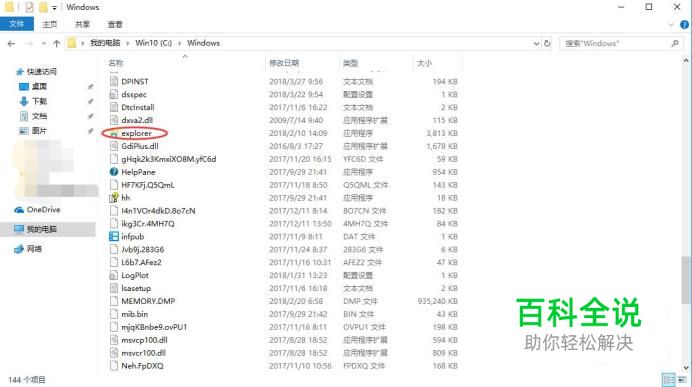Image resolution: width=692 pixels, height=387 pixels.
Task: Click the scrollbar down arrow
Action: (686, 368)
